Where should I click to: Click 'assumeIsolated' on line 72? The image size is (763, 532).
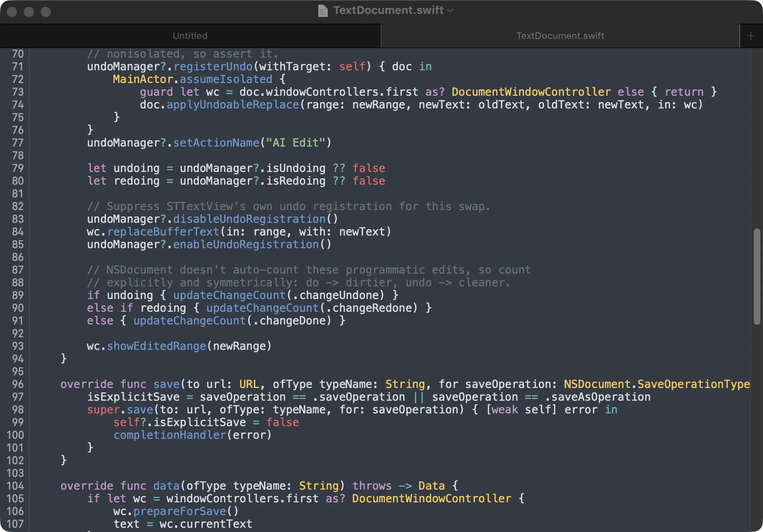pyautogui.click(x=226, y=79)
